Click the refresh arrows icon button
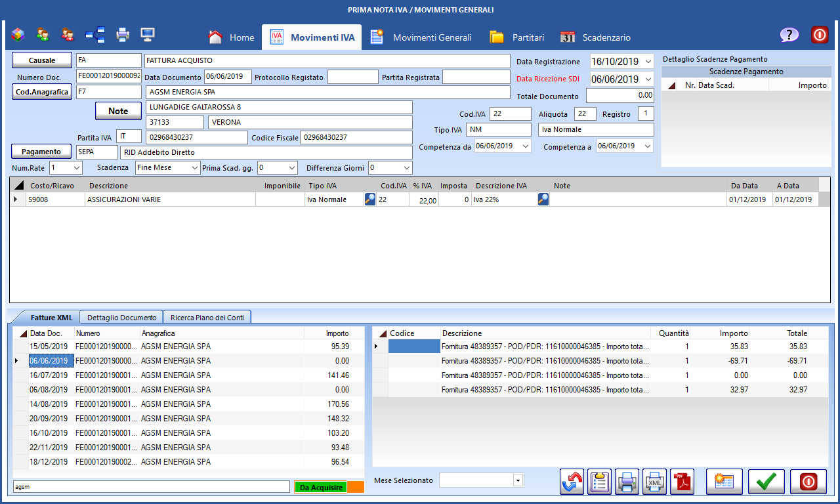The height and width of the screenshot is (504, 840). tap(572, 481)
